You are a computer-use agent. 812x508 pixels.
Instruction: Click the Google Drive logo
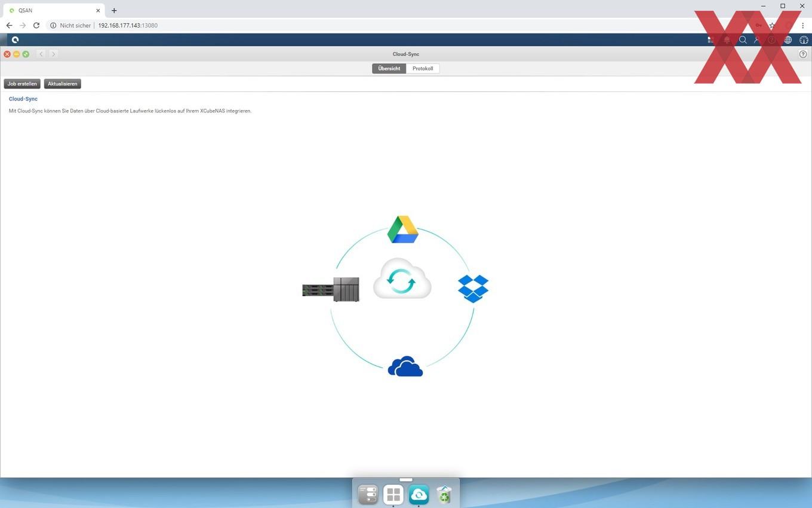[402, 229]
